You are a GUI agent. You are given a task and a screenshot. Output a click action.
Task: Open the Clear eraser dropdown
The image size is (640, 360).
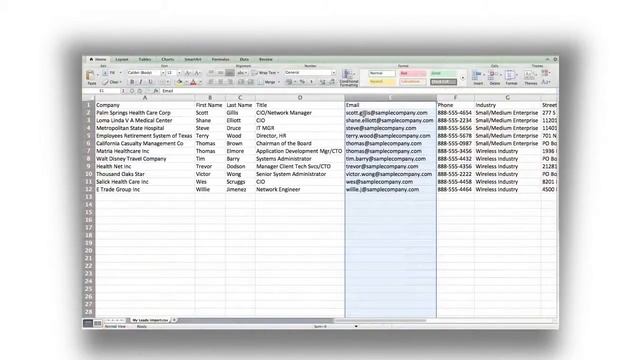[112, 82]
